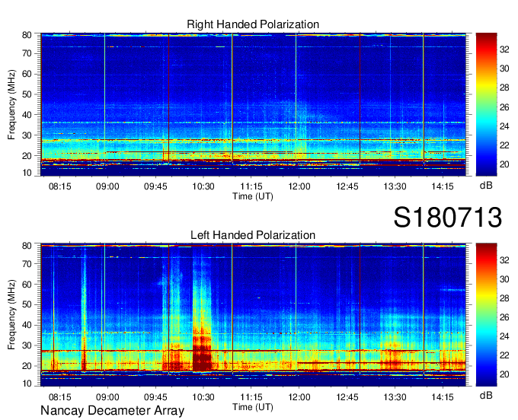Click "14:15" time tick on Left Handed plot
The height and width of the screenshot is (420, 518).
pyautogui.click(x=443, y=397)
